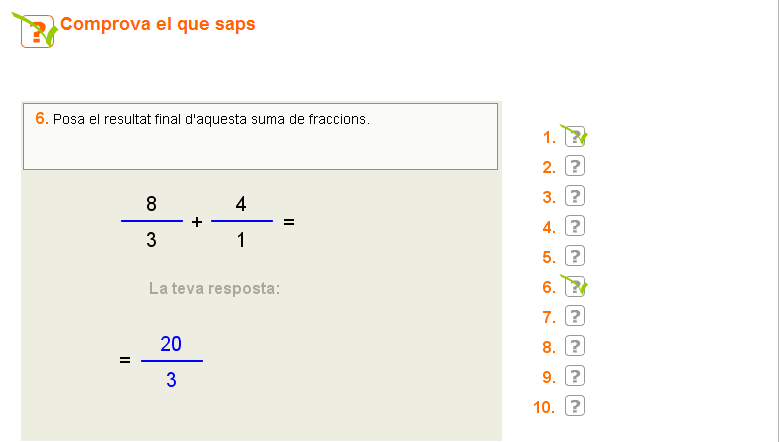Image resolution: width=779 pixels, height=442 pixels.
Task: Click the answer numerator 20
Action: point(171,344)
